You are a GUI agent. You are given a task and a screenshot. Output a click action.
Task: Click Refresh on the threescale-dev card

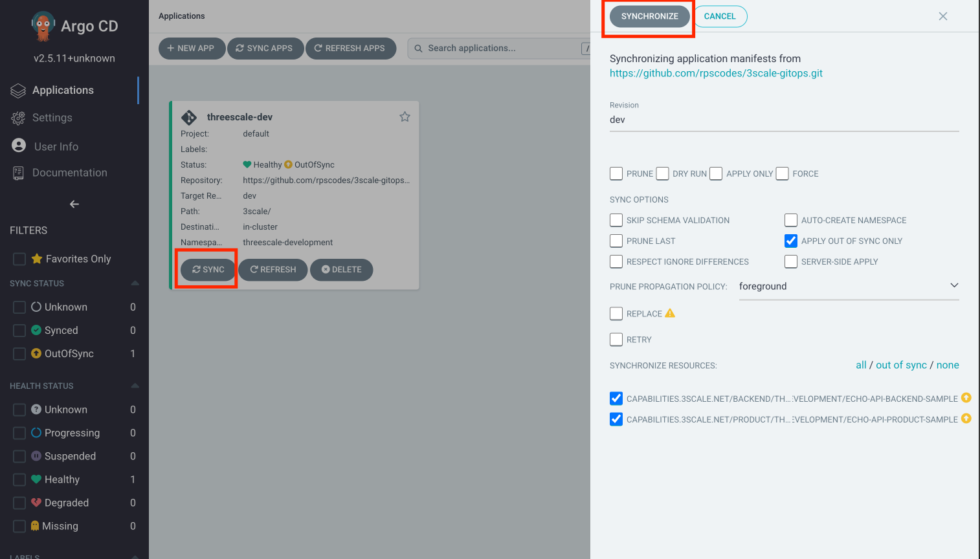click(273, 270)
